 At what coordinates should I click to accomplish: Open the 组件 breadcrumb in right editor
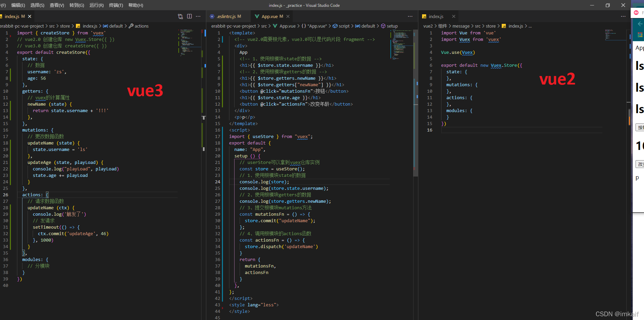[442, 26]
